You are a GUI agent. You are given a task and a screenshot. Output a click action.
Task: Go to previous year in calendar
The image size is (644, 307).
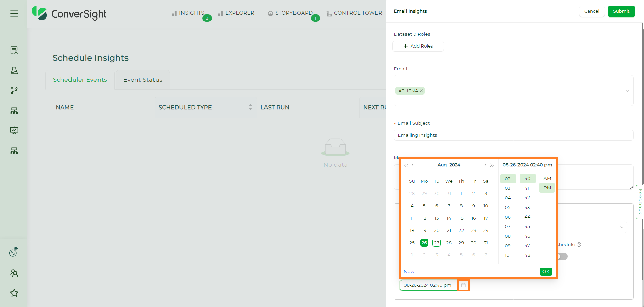tap(406, 165)
